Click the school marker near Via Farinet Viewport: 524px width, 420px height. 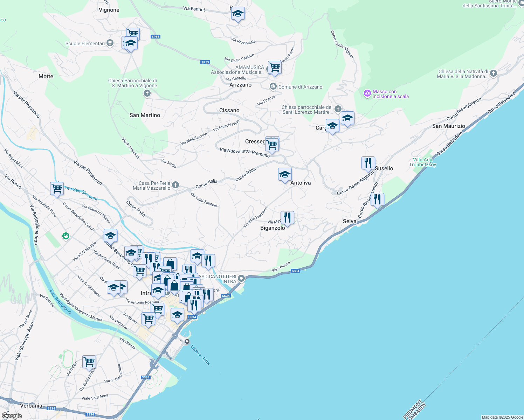pyautogui.click(x=238, y=14)
